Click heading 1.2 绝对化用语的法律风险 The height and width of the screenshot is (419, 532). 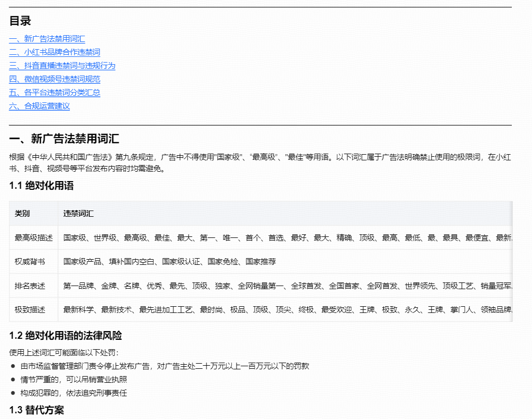coord(66,336)
